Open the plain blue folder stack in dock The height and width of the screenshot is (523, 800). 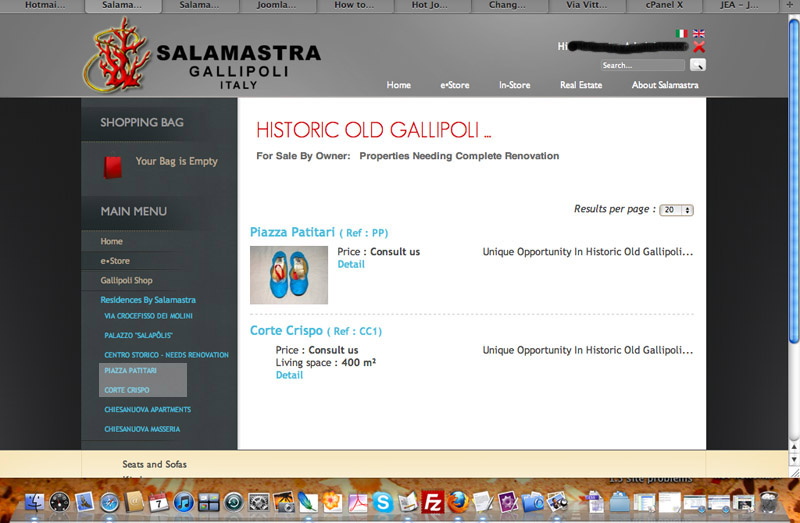619,502
